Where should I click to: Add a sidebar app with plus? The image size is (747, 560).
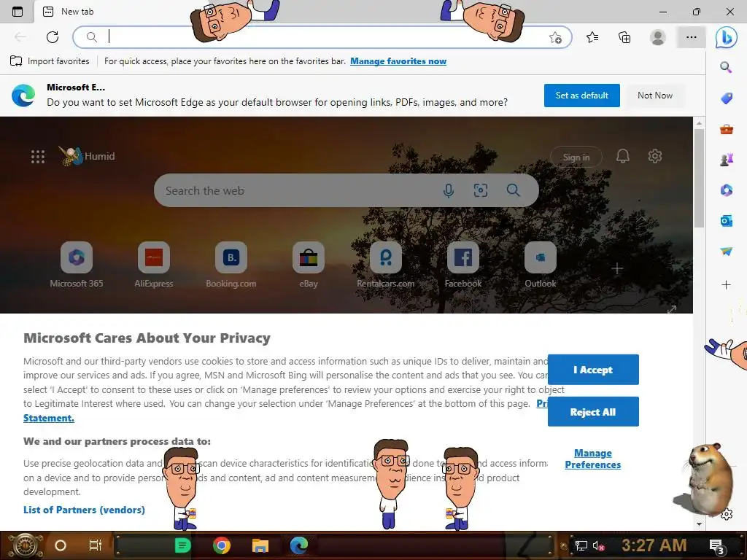[x=726, y=285]
